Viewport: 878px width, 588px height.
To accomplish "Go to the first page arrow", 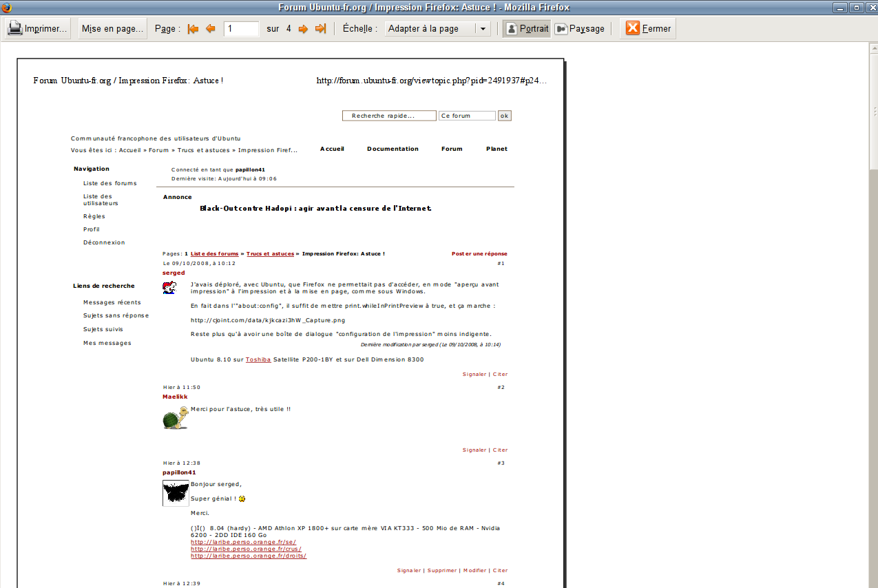I will pos(194,29).
